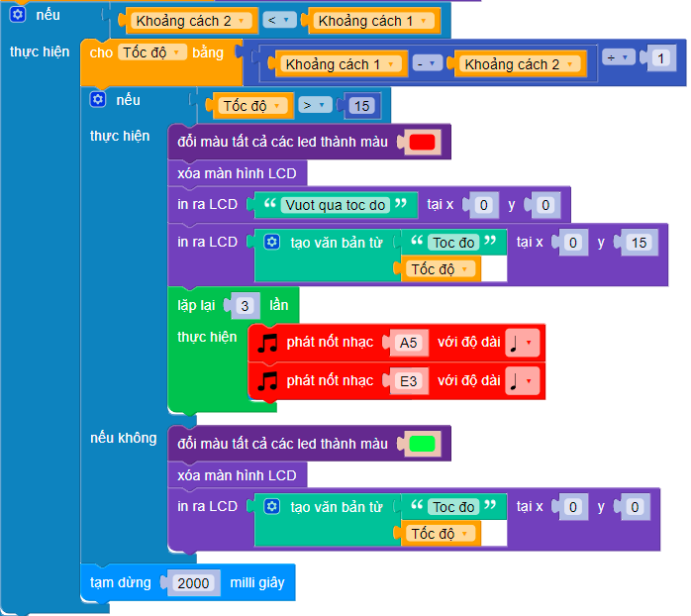Viewport: 691px width, 616px height.
Task: Open the '>' operator dropdown before 15
Action: click(x=315, y=104)
